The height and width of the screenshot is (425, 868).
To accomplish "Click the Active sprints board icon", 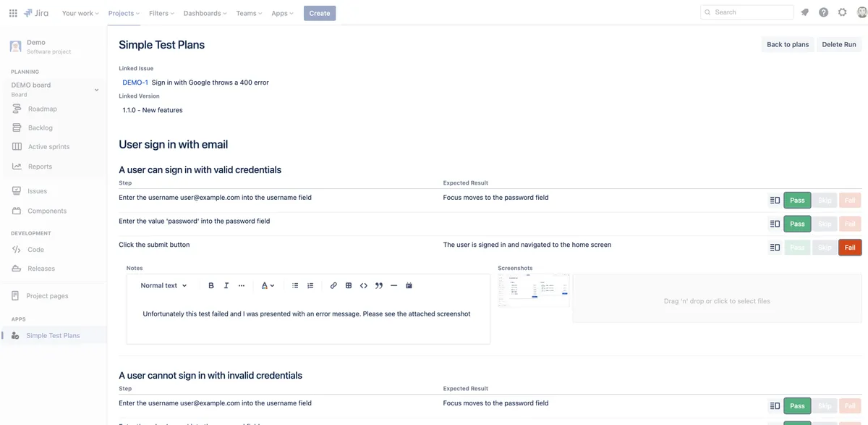I will [x=17, y=146].
